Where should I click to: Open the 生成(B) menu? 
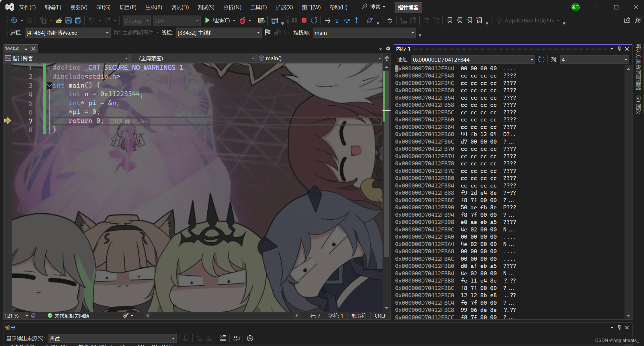tap(154, 7)
